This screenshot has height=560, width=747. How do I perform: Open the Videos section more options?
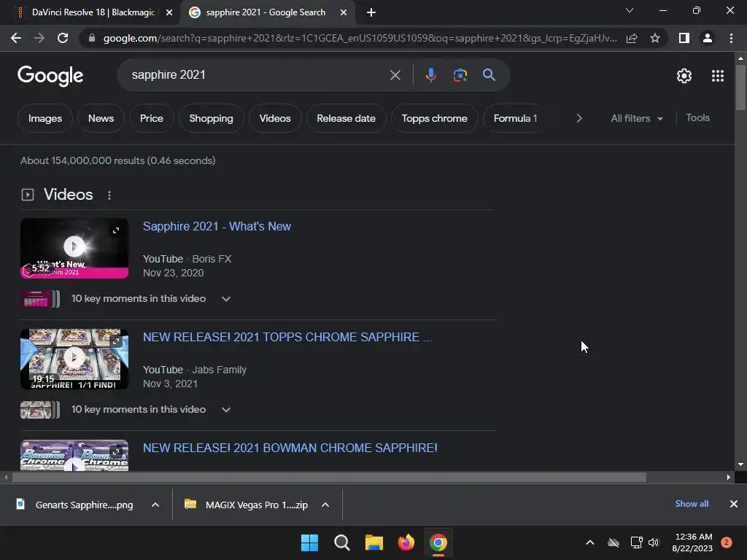(109, 195)
